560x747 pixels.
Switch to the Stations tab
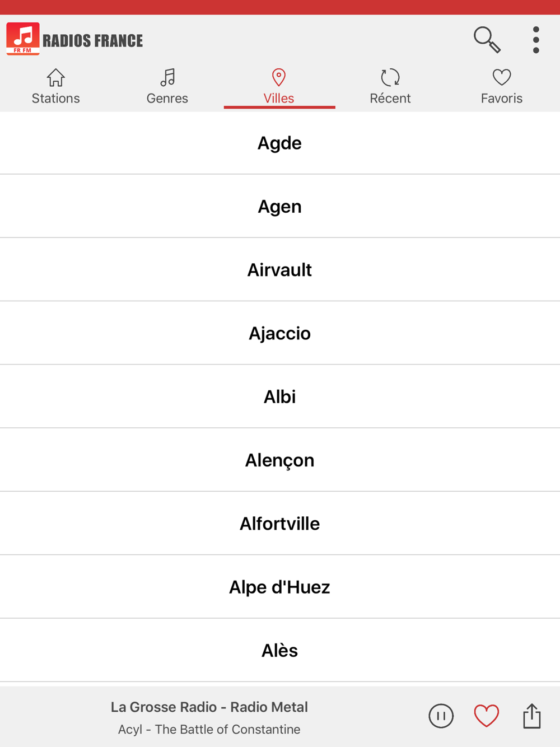point(55,87)
